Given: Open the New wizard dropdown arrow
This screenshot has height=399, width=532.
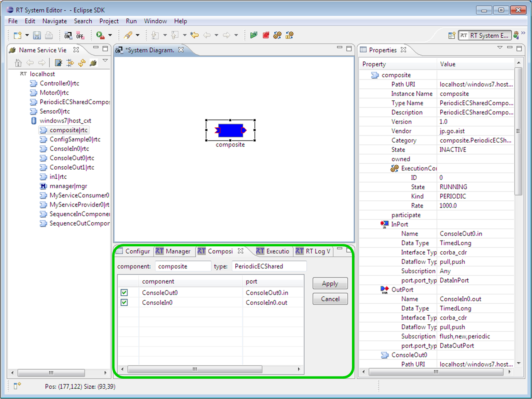Looking at the screenshot, I should click(27, 35).
